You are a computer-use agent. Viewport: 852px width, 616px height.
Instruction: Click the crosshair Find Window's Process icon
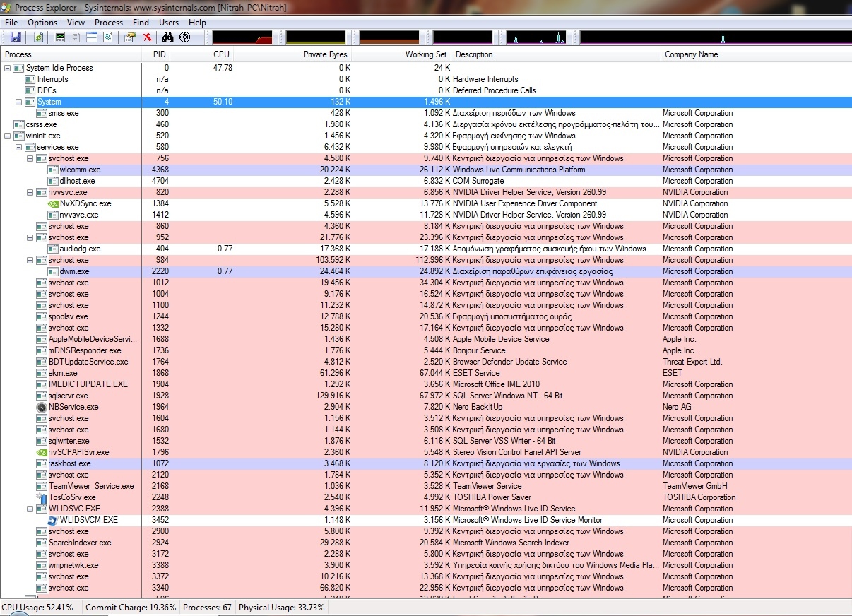(185, 37)
